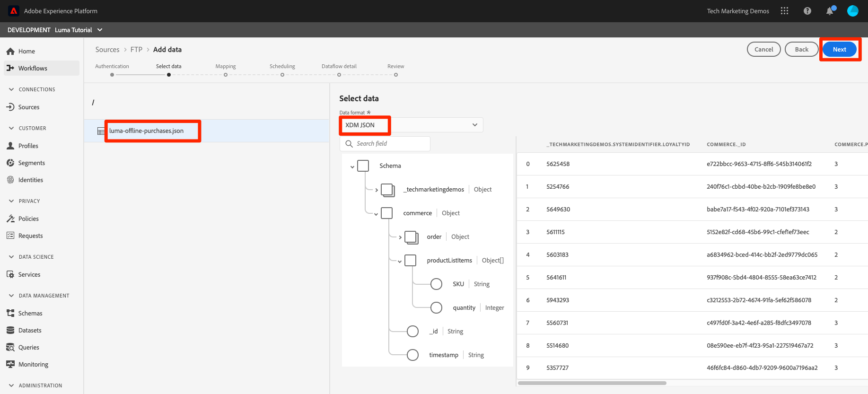Click the Segments pie icon

click(x=10, y=163)
